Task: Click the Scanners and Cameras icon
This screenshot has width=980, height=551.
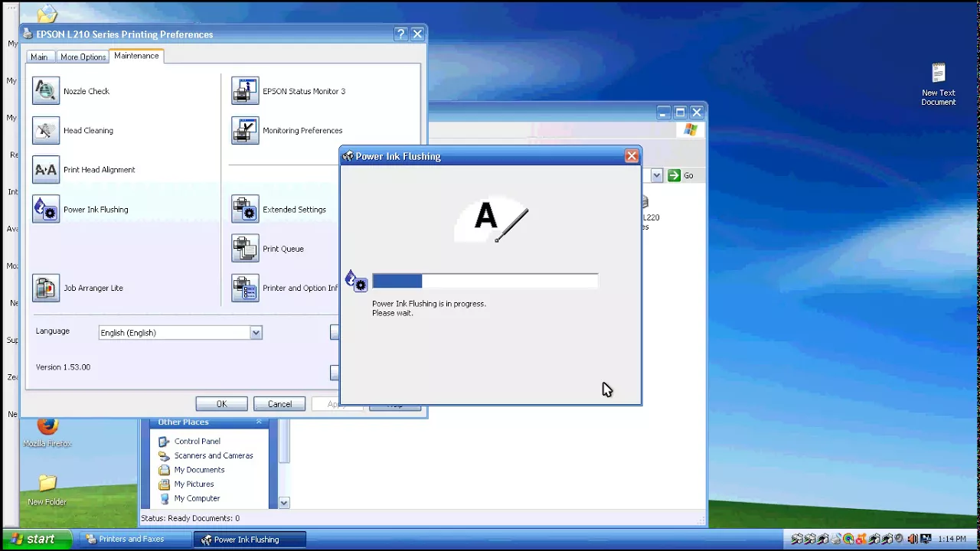Action: pos(164,455)
